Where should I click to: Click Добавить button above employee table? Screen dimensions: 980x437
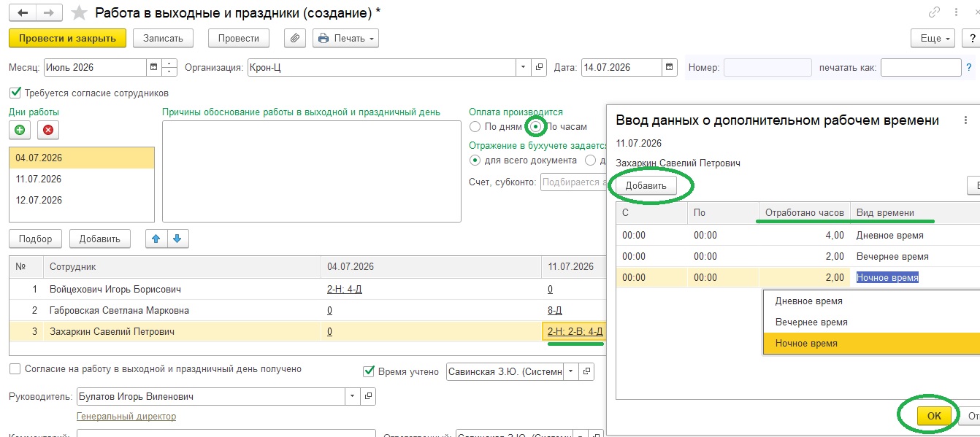[x=100, y=239]
